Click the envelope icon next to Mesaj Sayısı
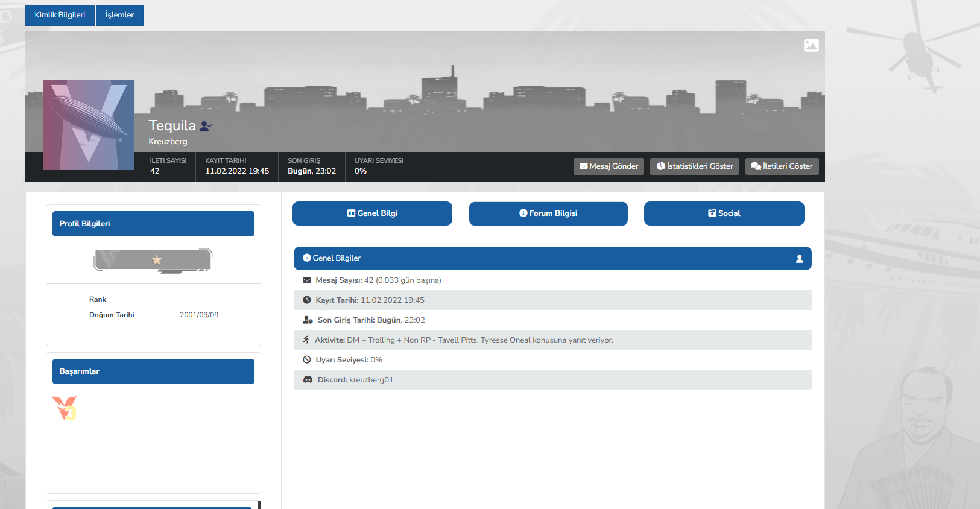This screenshot has height=509, width=980. pyautogui.click(x=307, y=280)
